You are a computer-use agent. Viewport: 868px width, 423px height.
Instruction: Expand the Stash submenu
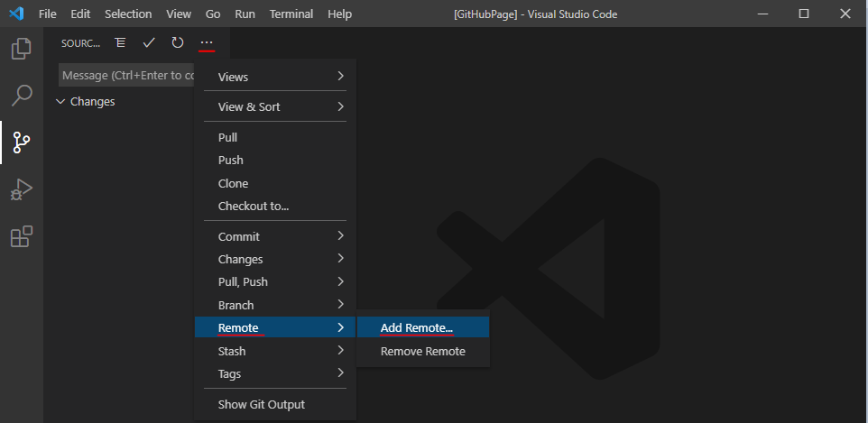[x=275, y=351]
